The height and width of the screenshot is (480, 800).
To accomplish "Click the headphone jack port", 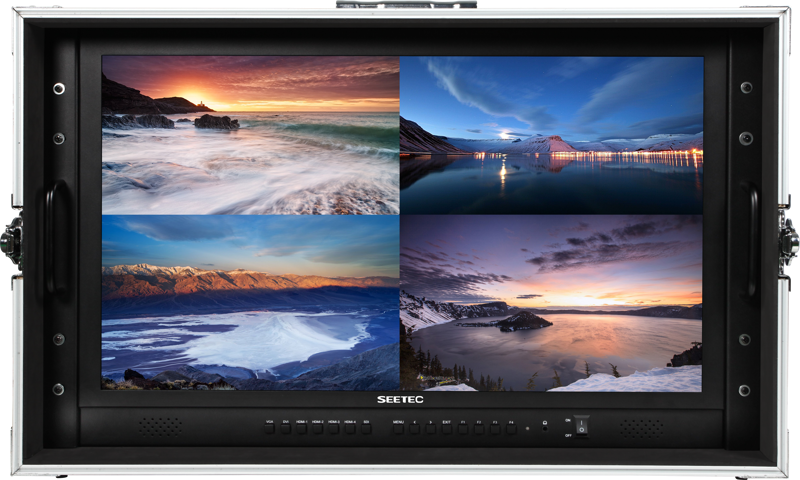I will click(x=544, y=429).
